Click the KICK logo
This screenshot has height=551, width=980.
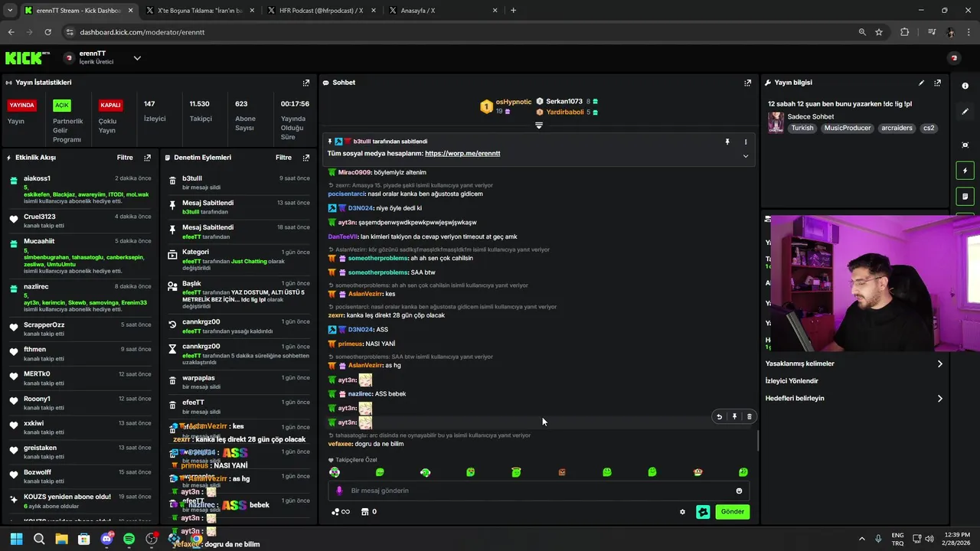[x=28, y=58]
